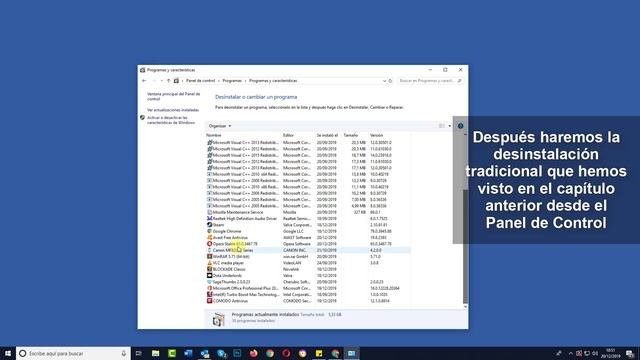
Task: Open Opera from the taskbar
Action: [286, 353]
